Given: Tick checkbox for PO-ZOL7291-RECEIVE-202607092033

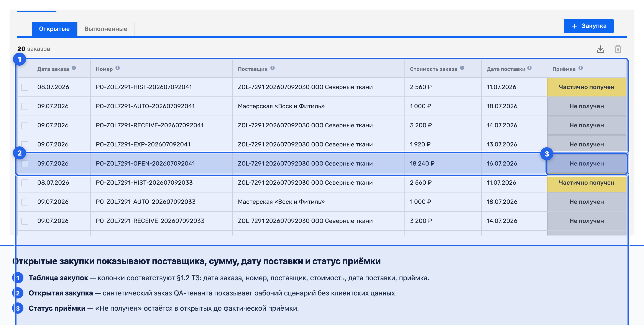Looking at the screenshot, I should click(25, 221).
